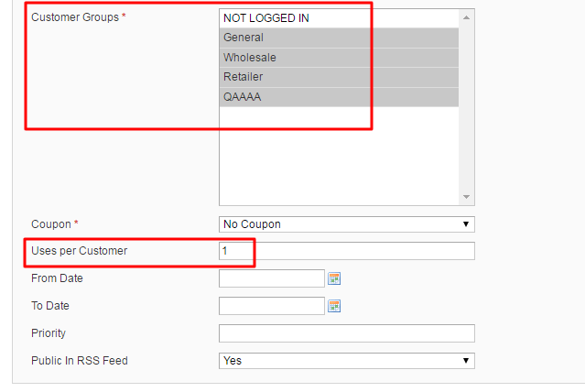Focus the Uses per Customer field
585x392 pixels.
tap(346, 251)
